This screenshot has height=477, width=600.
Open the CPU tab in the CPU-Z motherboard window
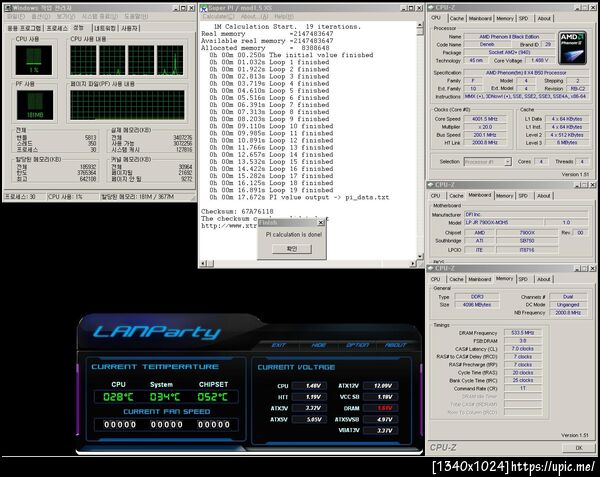click(435, 196)
